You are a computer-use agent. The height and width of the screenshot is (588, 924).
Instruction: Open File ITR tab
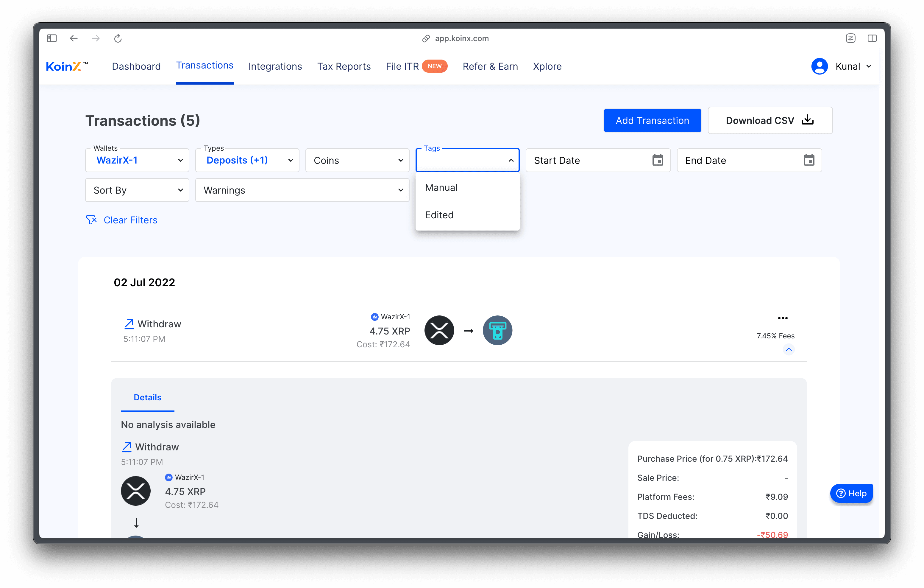point(402,66)
